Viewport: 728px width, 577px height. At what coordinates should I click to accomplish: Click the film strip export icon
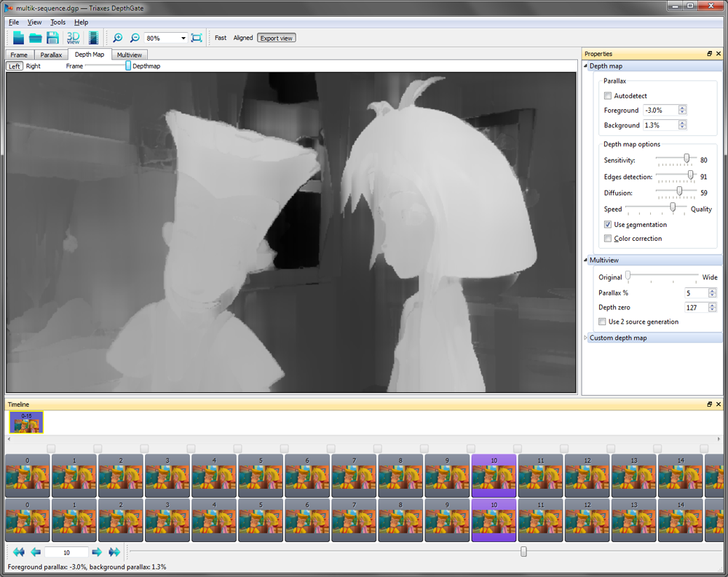(x=93, y=38)
